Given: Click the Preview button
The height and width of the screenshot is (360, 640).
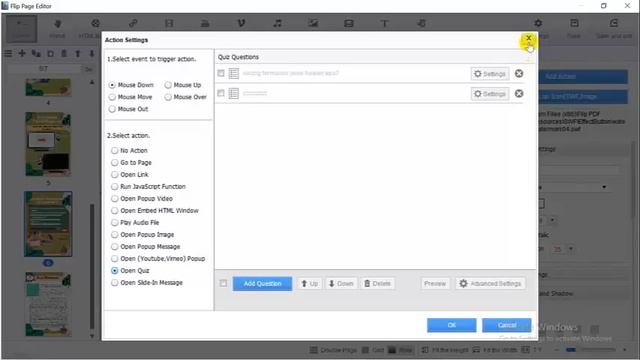Looking at the screenshot, I should click(x=435, y=284).
